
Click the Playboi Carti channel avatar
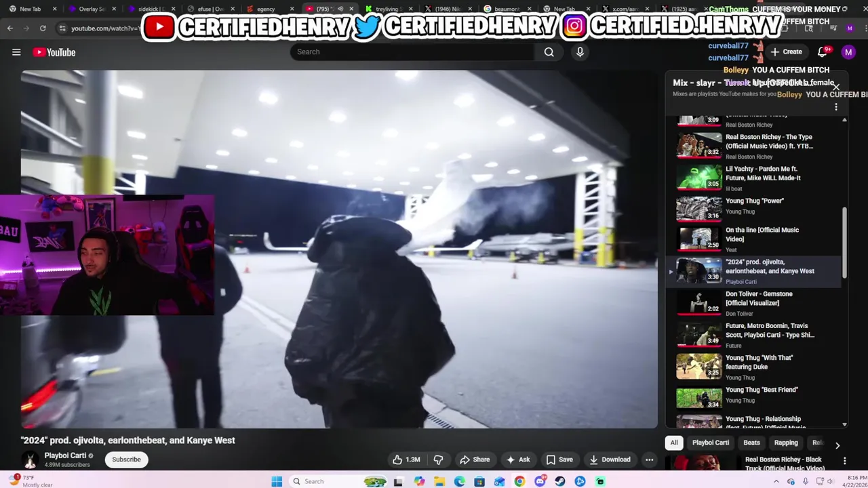pyautogui.click(x=30, y=460)
